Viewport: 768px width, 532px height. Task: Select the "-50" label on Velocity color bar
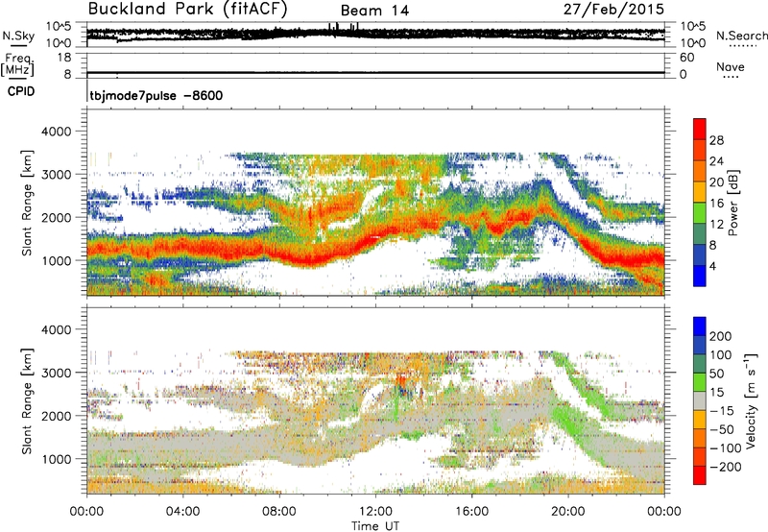point(722,429)
